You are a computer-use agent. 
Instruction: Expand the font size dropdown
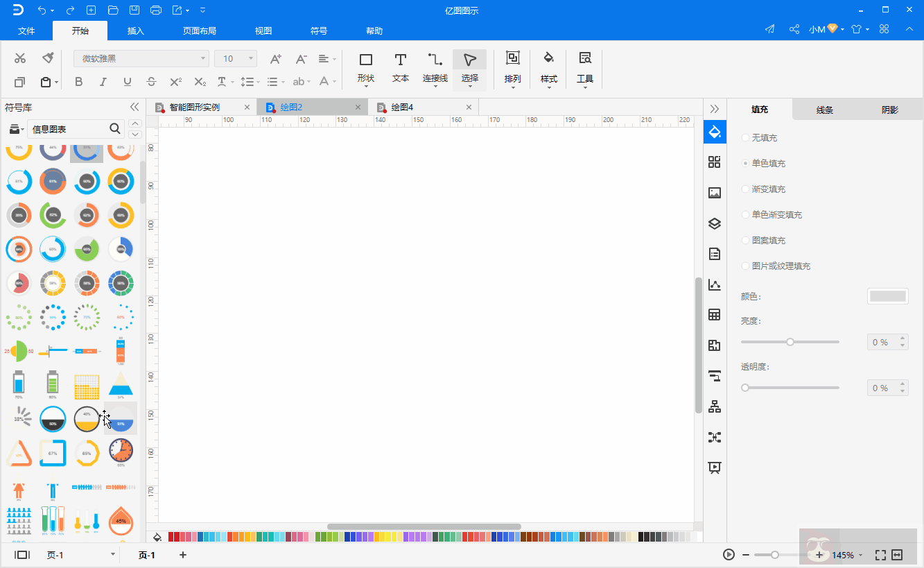pos(251,59)
